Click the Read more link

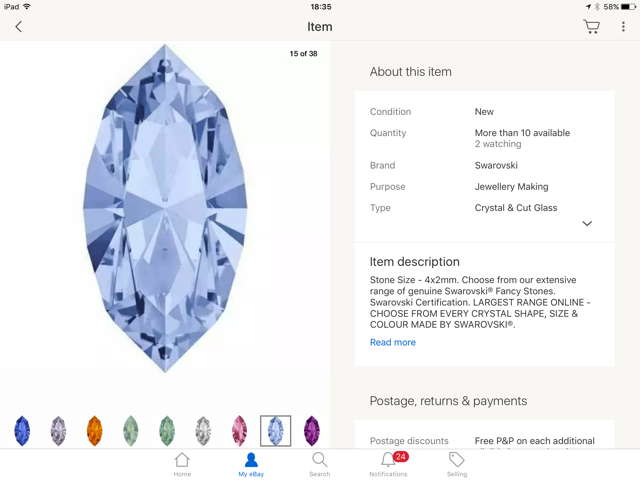(x=393, y=342)
